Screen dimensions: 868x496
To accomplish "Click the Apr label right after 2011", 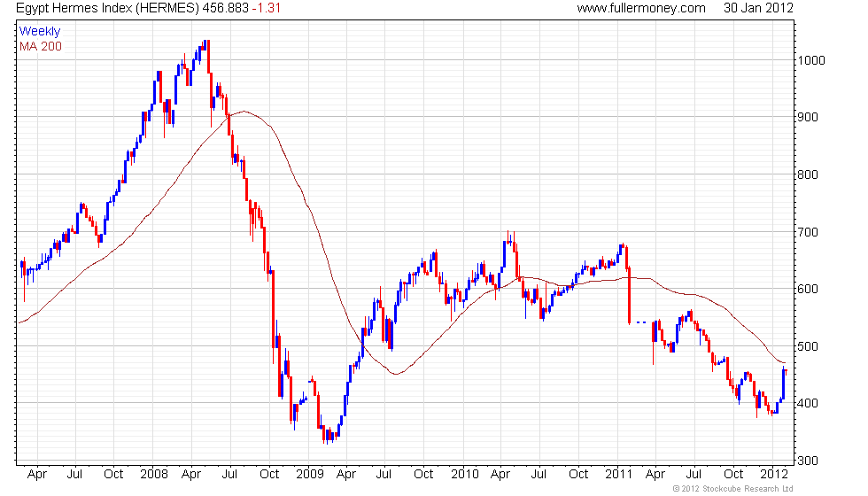I will pos(655,475).
